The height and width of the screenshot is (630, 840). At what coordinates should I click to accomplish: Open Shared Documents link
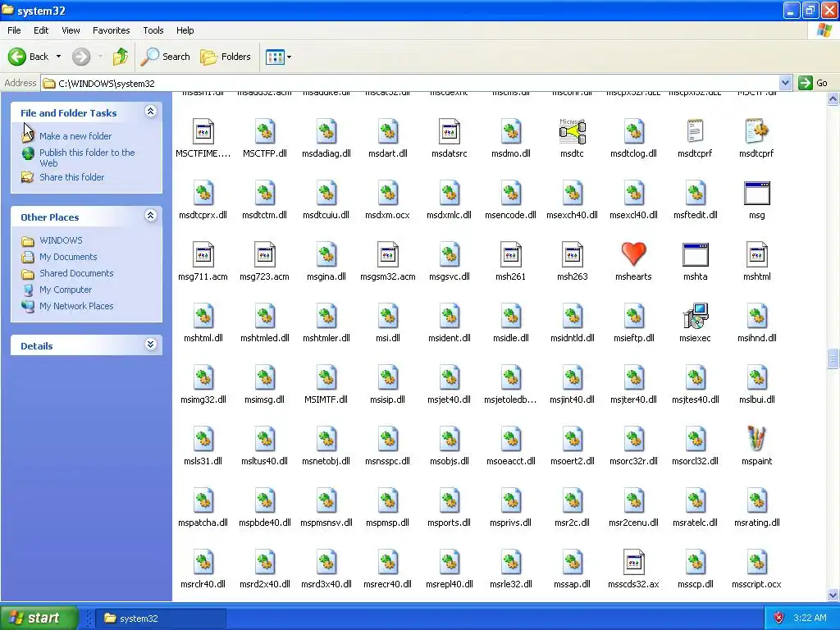pyautogui.click(x=76, y=273)
